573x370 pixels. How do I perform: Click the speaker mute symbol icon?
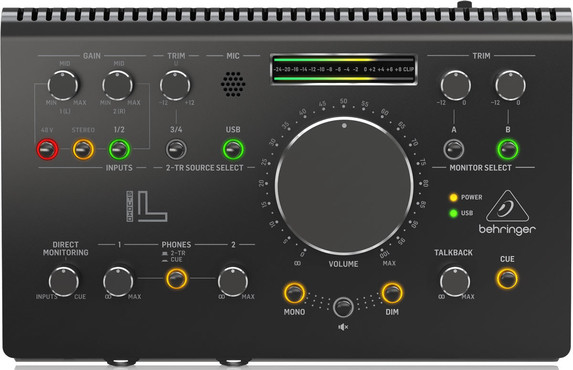point(343,327)
